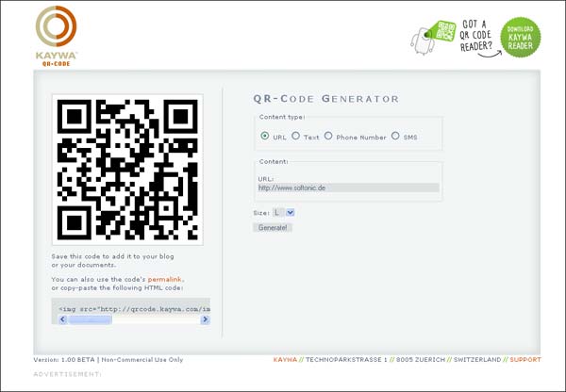566x392 pixels.
Task: Select the Text content type
Action: (296, 137)
